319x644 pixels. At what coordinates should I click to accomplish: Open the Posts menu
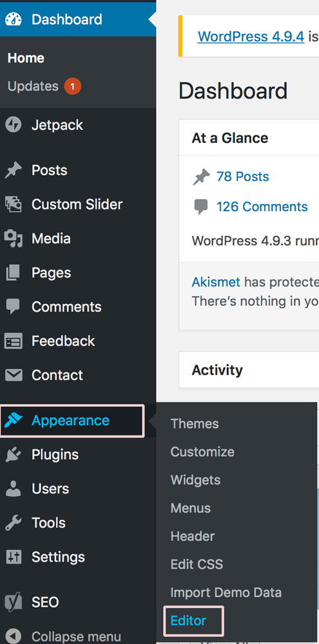tap(50, 170)
